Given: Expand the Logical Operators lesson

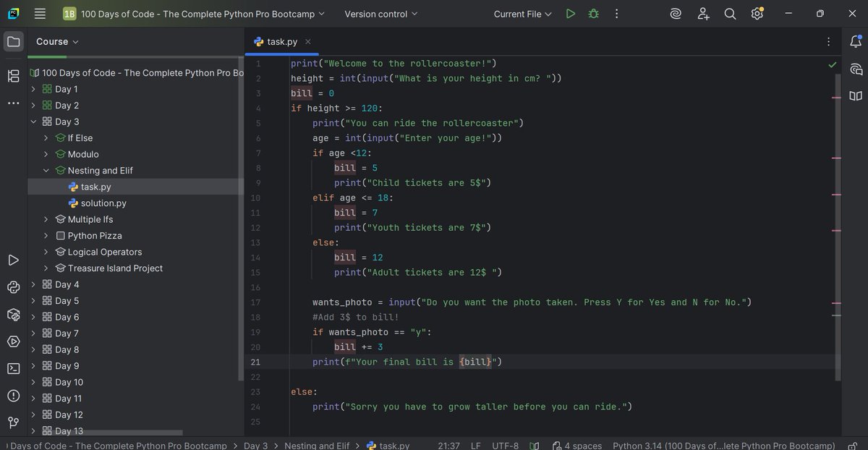Looking at the screenshot, I should pos(46,252).
